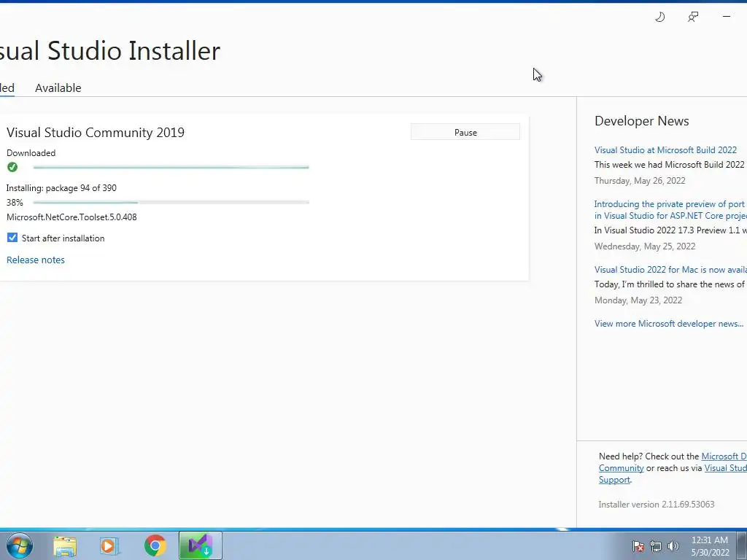
Task: Open Google Chrome from the taskbar
Action: (155, 545)
